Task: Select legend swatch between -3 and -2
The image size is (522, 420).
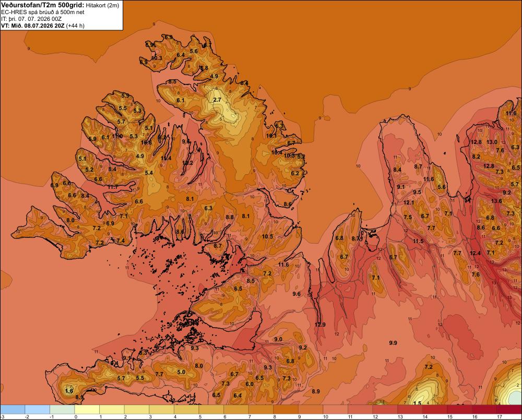Action: tap(13, 409)
